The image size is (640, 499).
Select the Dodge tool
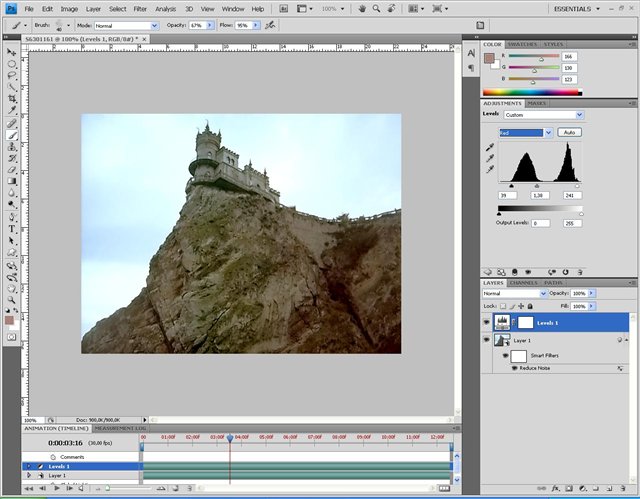[x=11, y=204]
